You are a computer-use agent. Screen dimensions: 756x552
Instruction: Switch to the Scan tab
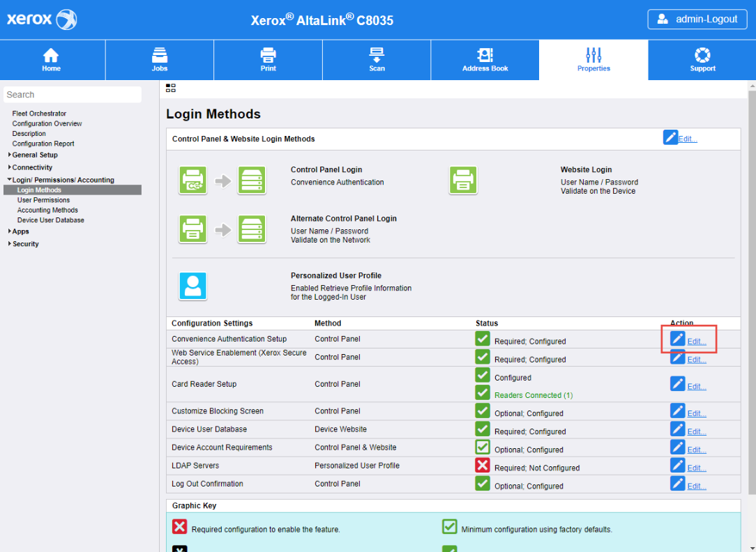[x=377, y=60]
